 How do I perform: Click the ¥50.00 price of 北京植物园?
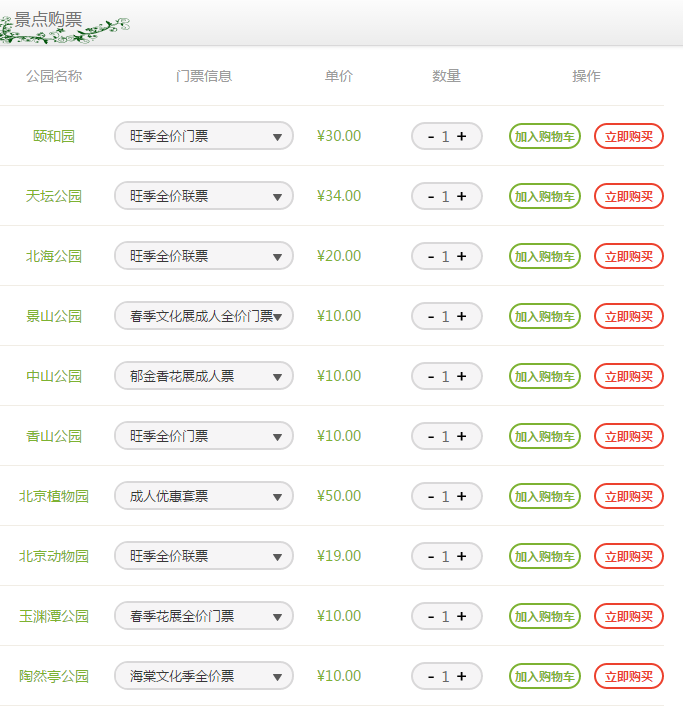pos(339,496)
